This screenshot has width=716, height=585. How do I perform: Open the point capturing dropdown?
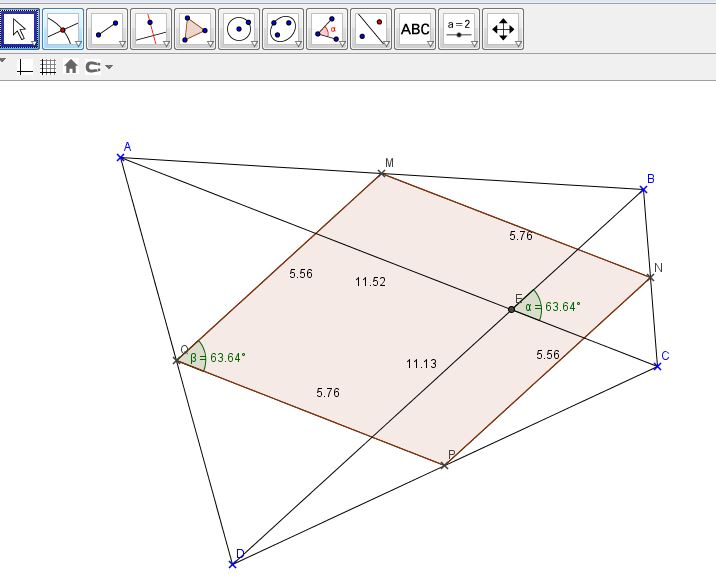pyautogui.click(x=98, y=67)
